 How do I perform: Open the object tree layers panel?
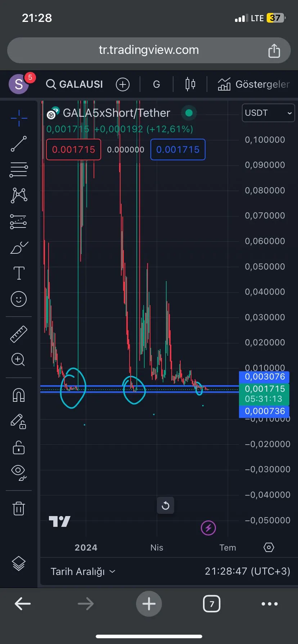click(x=19, y=563)
